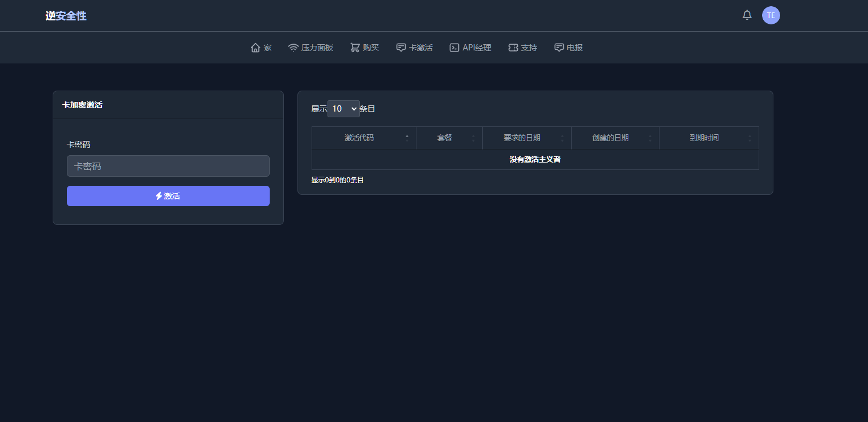Open the entries-per-page dropdown showing 10
The height and width of the screenshot is (422, 868).
[343, 109]
